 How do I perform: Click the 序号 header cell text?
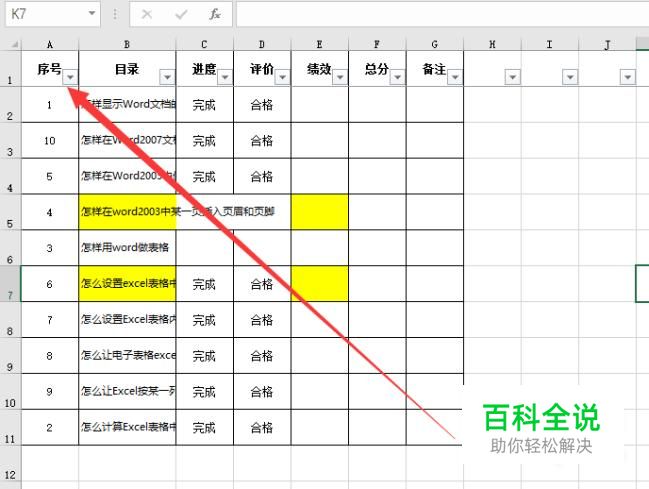[x=50, y=69]
